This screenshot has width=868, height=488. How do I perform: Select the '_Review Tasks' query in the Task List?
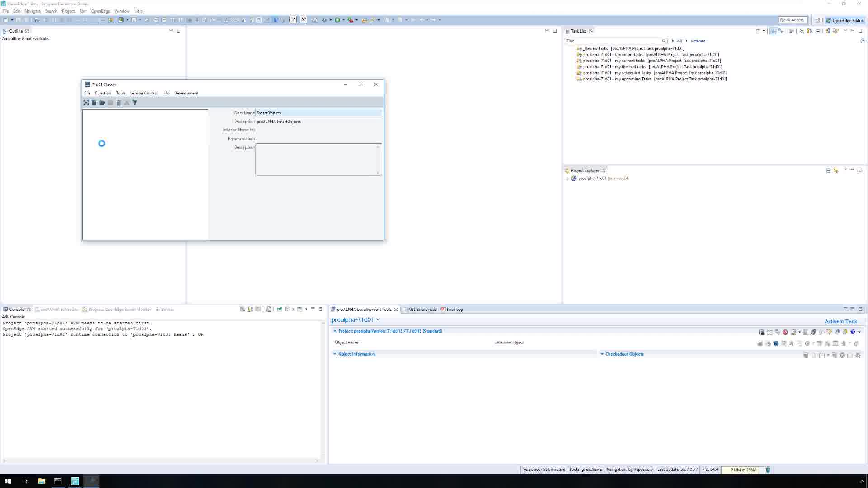pyautogui.click(x=630, y=48)
